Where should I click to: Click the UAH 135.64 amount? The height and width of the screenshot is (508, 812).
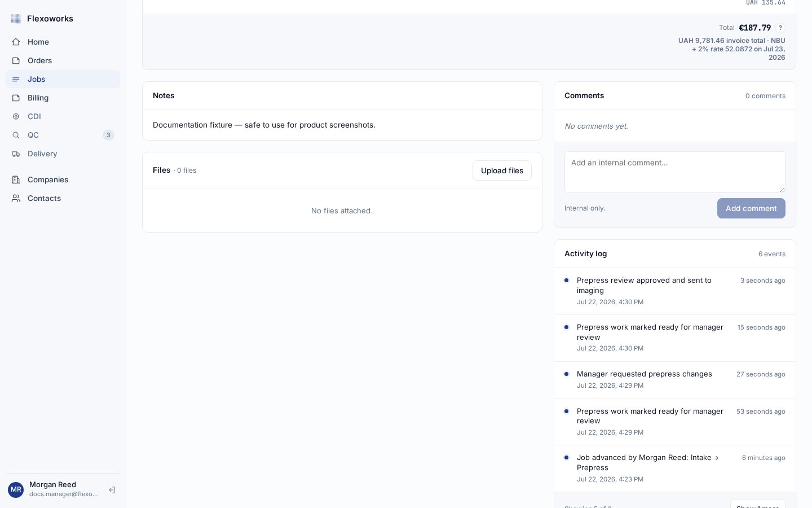point(766,3)
